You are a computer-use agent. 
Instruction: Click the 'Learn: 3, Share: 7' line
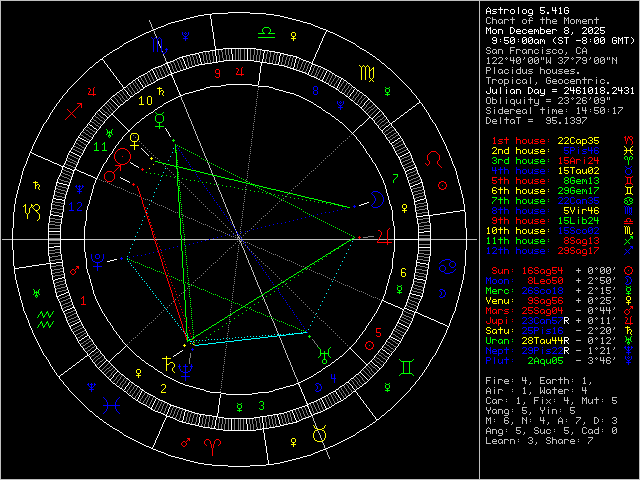pos(539,441)
